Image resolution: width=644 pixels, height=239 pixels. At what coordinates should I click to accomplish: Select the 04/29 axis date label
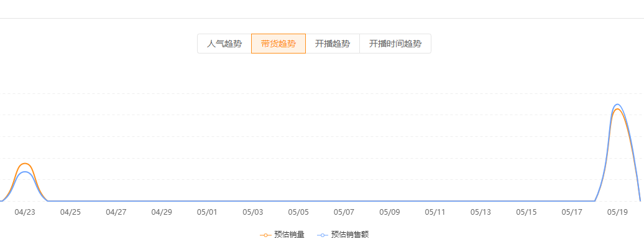[x=162, y=212]
